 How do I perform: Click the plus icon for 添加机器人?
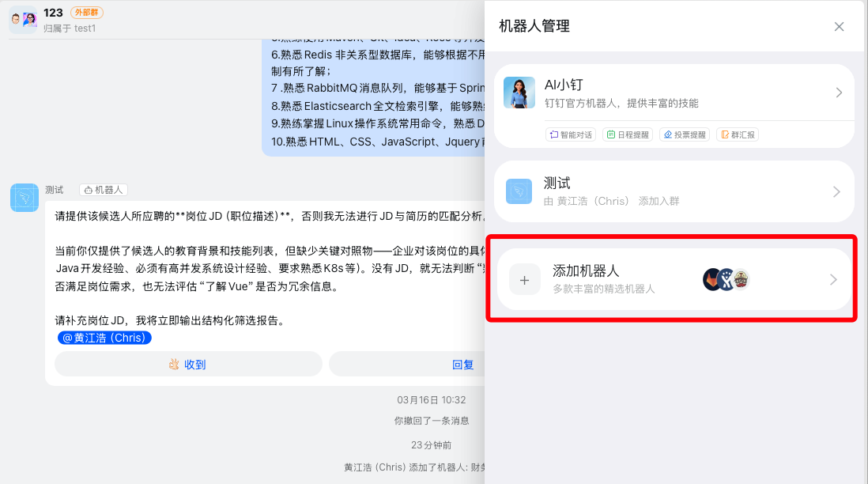[524, 280]
